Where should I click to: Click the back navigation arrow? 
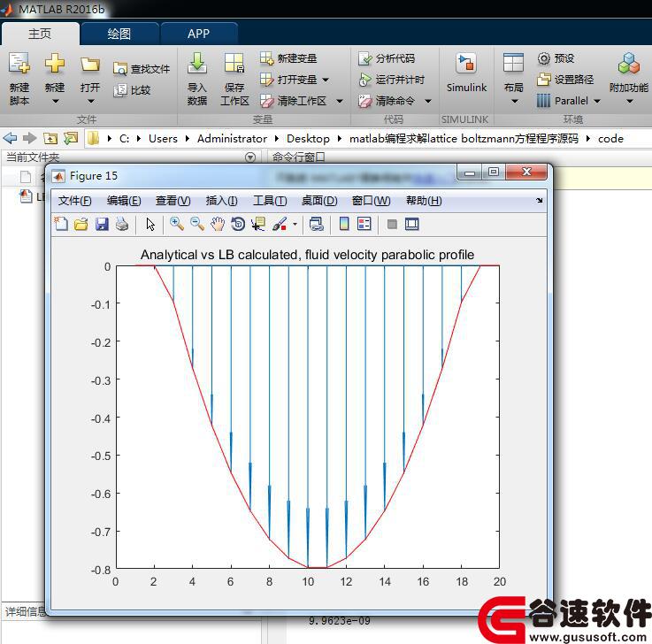point(10,138)
